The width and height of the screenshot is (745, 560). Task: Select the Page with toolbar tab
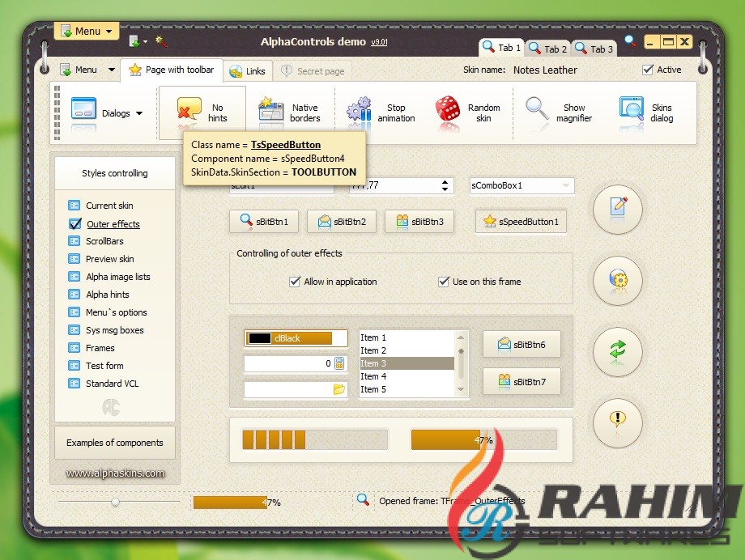pyautogui.click(x=172, y=70)
